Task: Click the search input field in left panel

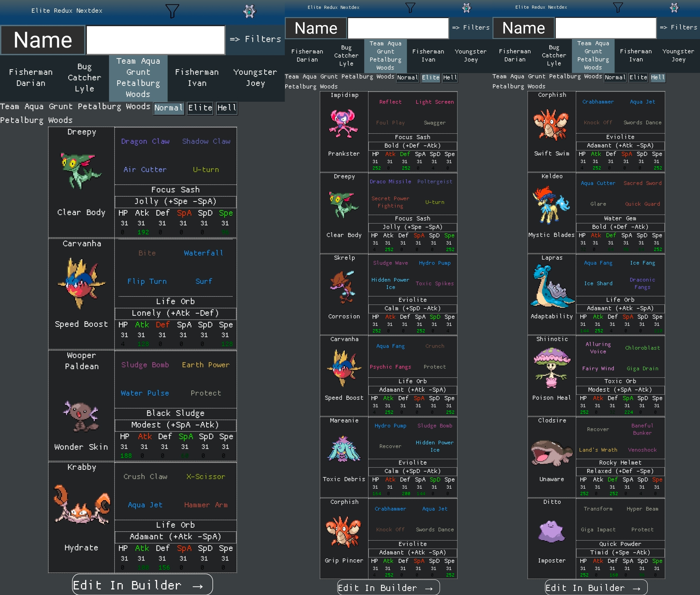Action: 155,40
